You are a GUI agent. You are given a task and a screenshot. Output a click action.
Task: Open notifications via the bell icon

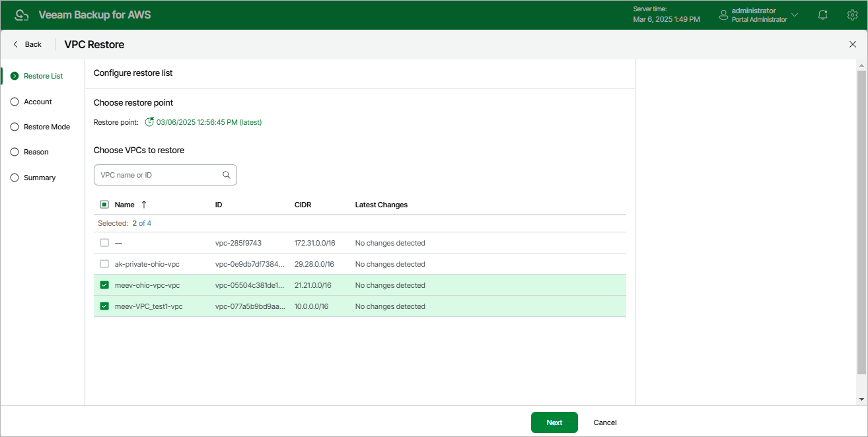(822, 14)
